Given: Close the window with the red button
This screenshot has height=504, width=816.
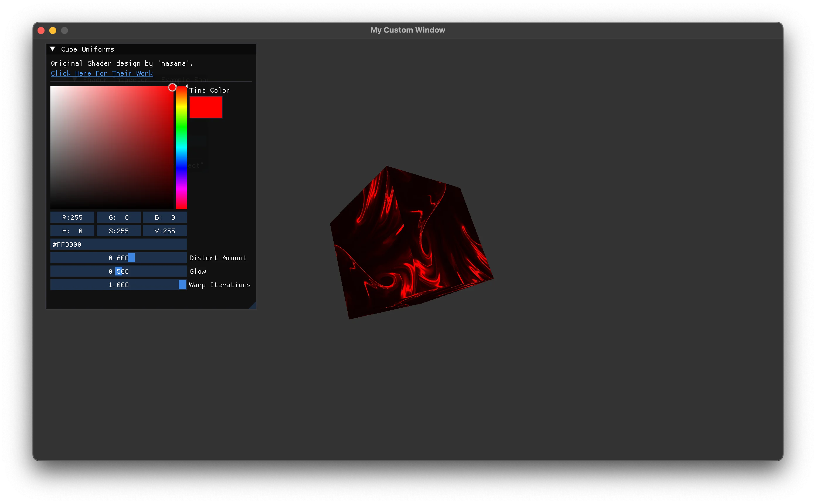Looking at the screenshot, I should [41, 30].
